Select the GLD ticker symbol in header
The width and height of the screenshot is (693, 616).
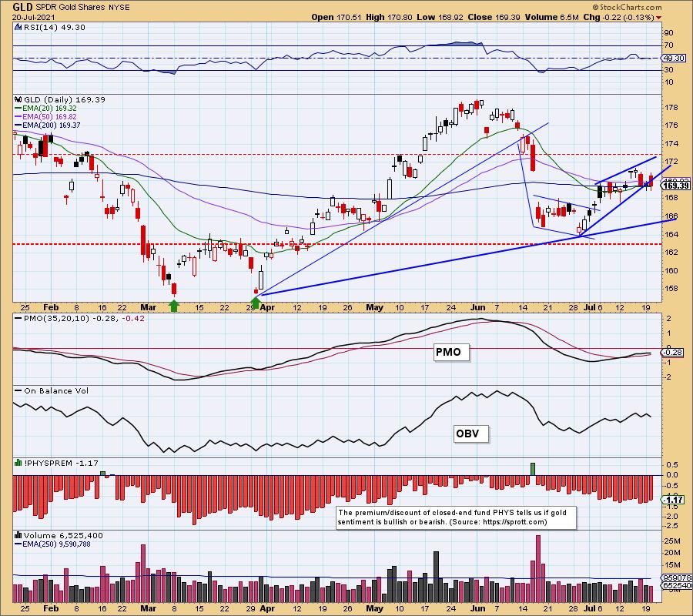(x=22, y=7)
